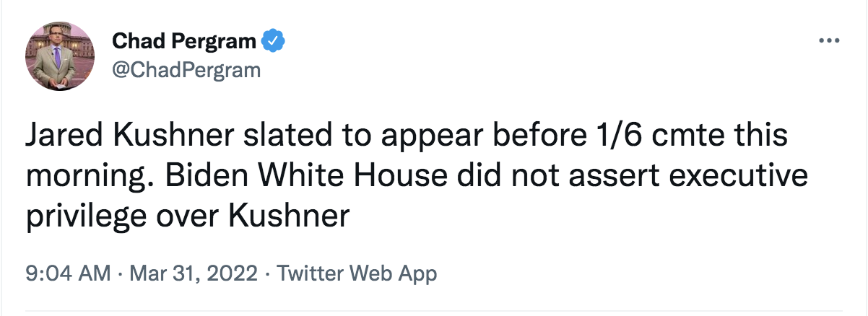Screen dimensions: 868x316
Task: Click the 9:04 AM timestamp
Action: (x=69, y=274)
